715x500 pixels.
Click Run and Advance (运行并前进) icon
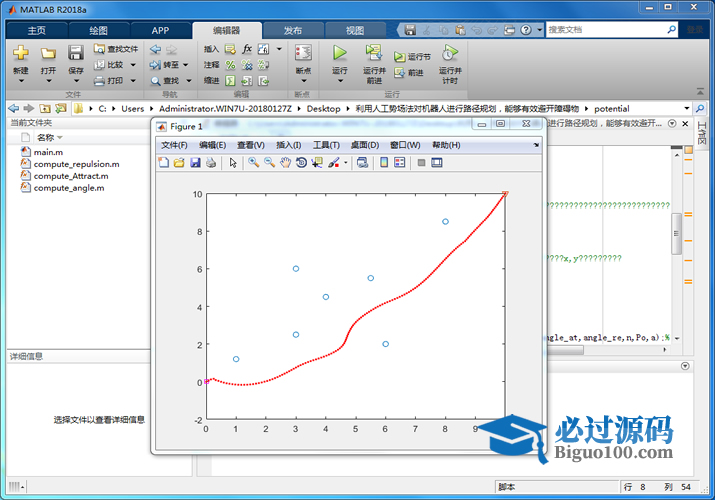(x=374, y=53)
